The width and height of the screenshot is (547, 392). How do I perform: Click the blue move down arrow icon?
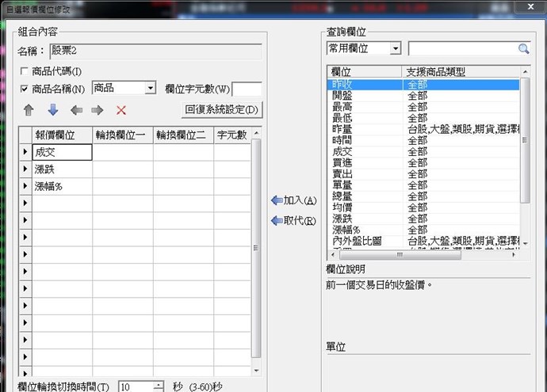tap(52, 110)
